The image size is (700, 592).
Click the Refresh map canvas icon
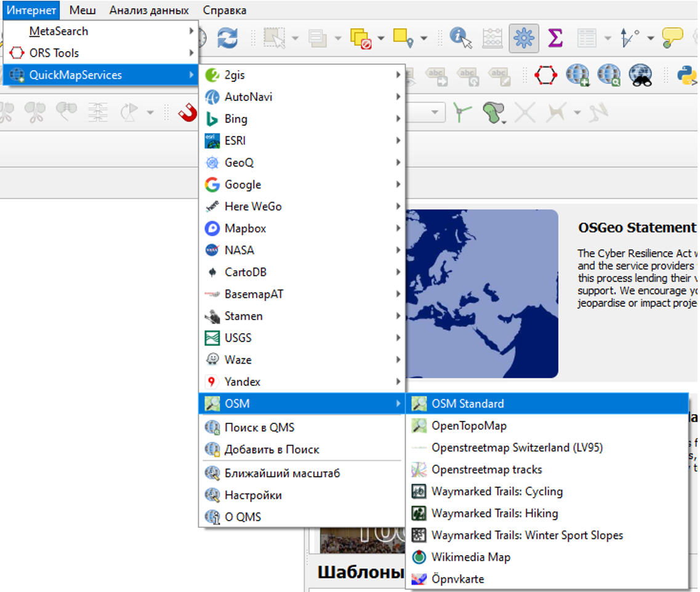point(227,38)
